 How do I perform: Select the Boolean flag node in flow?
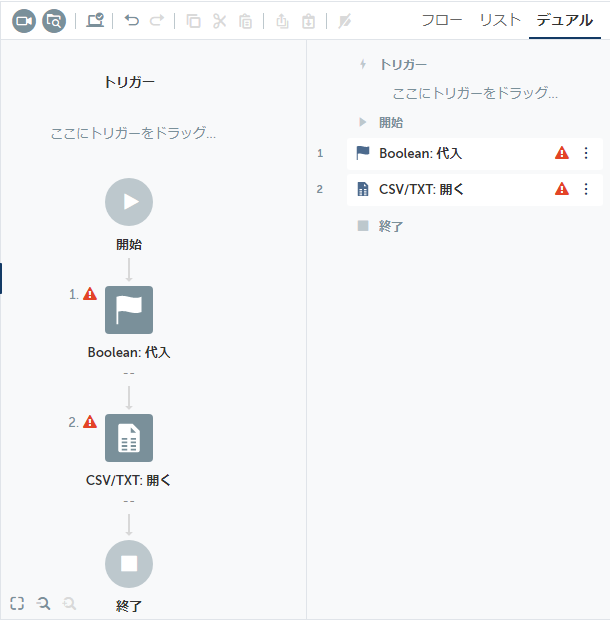coord(129,310)
